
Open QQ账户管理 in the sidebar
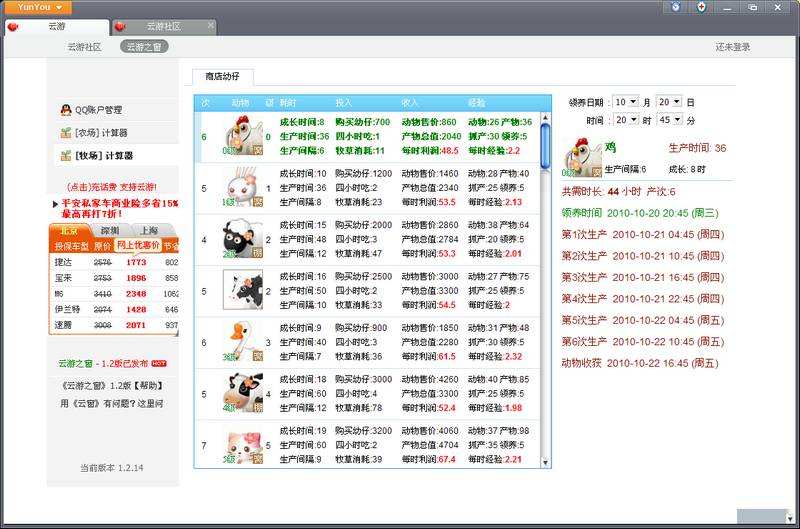tap(98, 110)
